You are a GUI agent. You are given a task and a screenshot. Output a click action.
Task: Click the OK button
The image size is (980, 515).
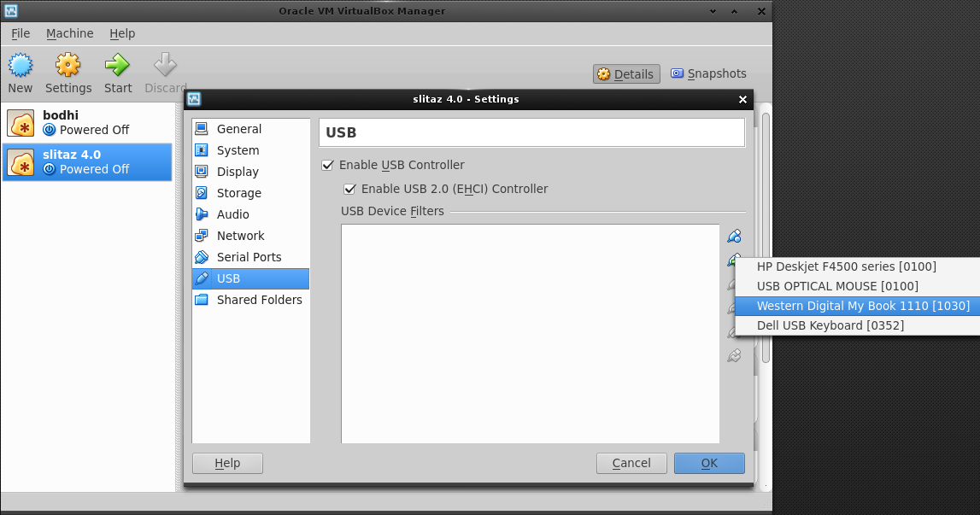[709, 463]
